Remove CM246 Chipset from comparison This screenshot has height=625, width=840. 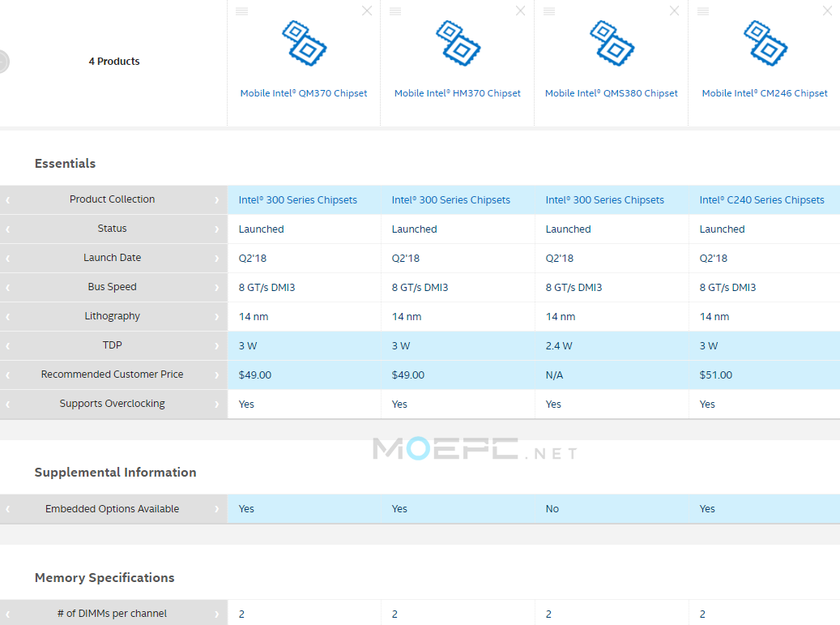pos(828,11)
